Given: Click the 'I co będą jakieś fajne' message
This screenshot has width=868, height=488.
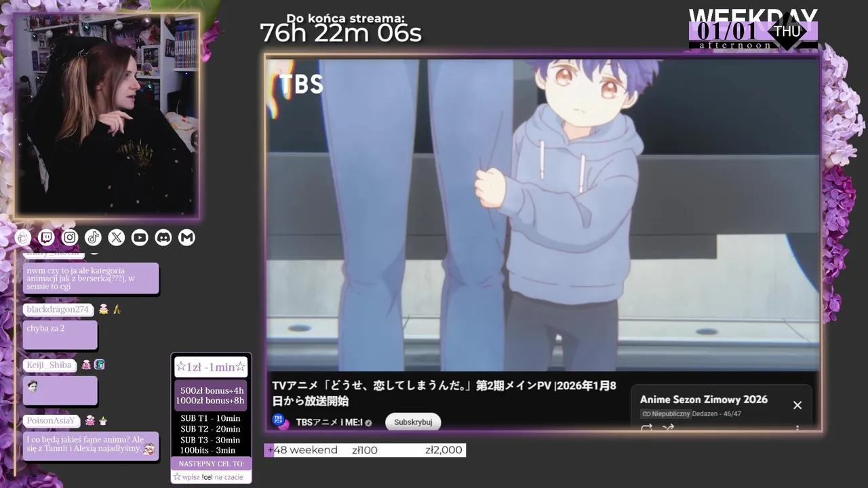Looking at the screenshot, I should coord(91,446).
